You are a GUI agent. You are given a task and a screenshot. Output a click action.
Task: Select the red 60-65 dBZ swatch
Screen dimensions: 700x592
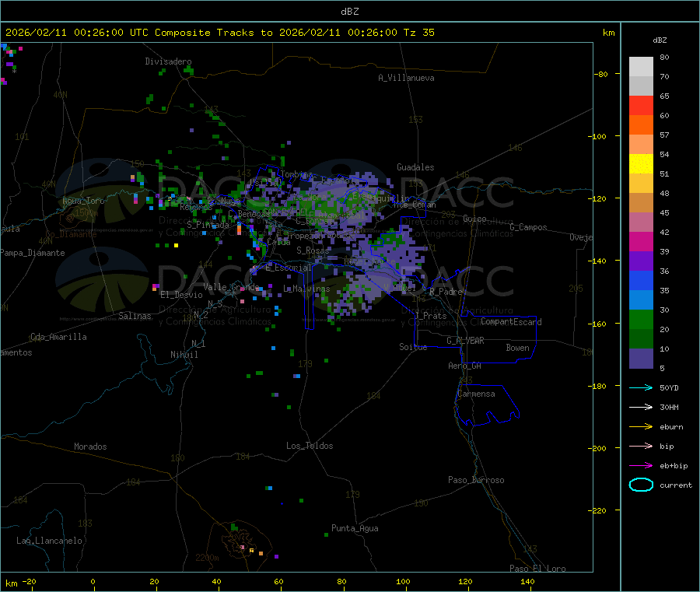click(x=641, y=105)
